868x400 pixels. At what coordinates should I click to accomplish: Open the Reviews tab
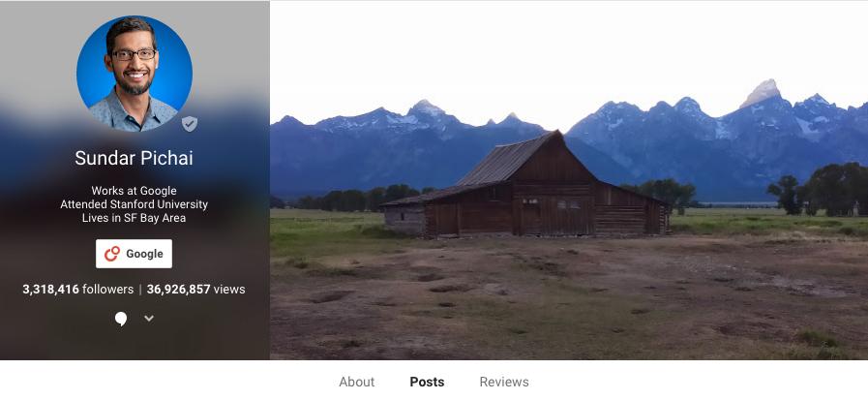click(504, 382)
